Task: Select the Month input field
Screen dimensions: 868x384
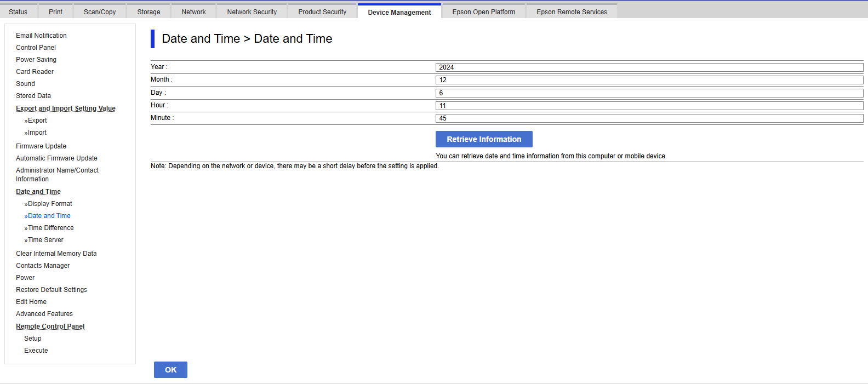Action: pos(649,80)
